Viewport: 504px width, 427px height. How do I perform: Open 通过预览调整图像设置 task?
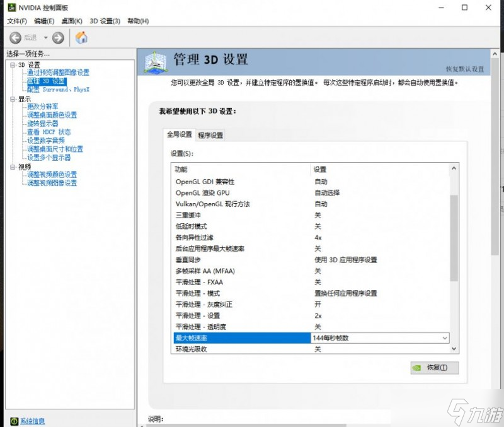coord(58,73)
